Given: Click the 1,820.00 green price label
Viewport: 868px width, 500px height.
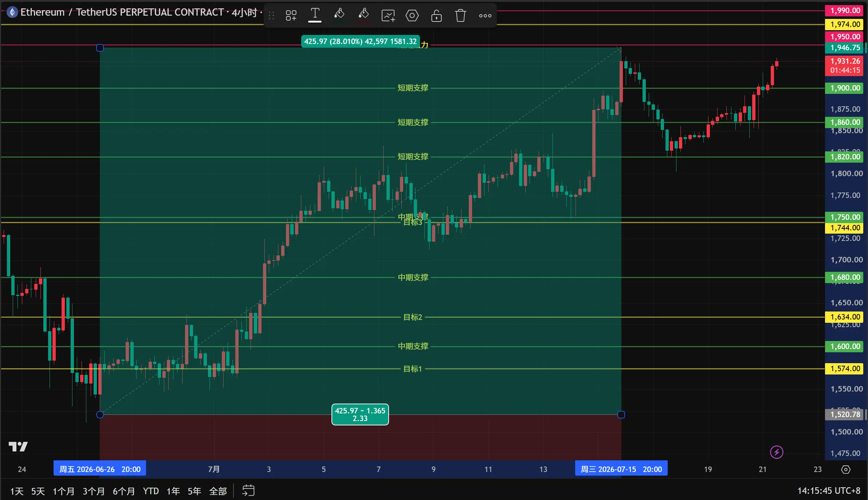Looking at the screenshot, I should 845,157.
